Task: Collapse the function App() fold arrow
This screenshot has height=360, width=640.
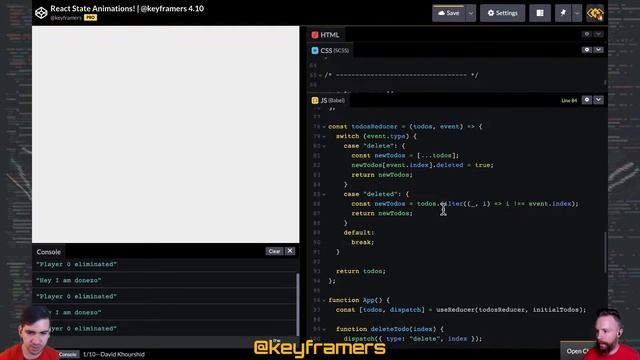Action: point(324,300)
